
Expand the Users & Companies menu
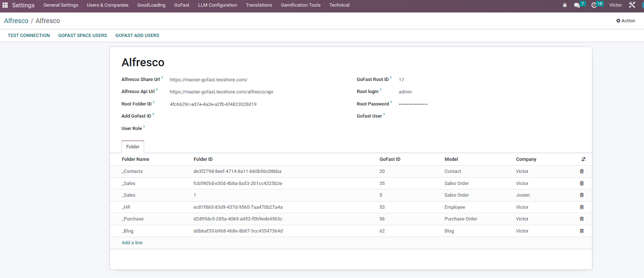tap(107, 5)
